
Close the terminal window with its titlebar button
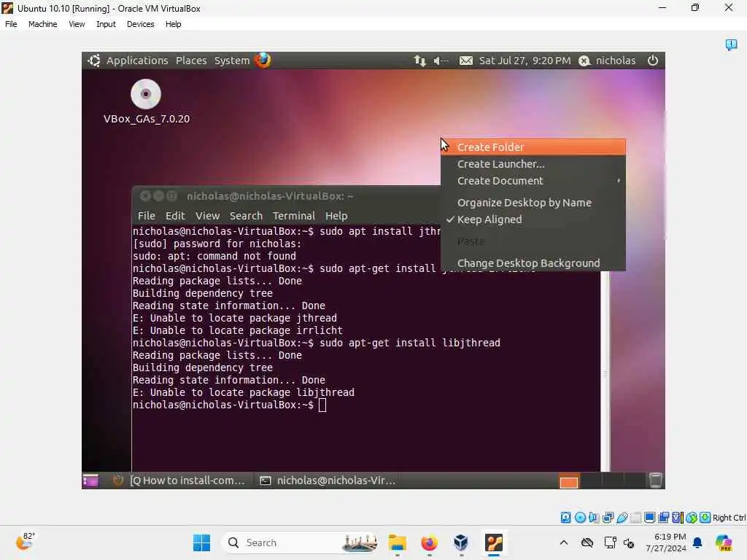coord(146,195)
